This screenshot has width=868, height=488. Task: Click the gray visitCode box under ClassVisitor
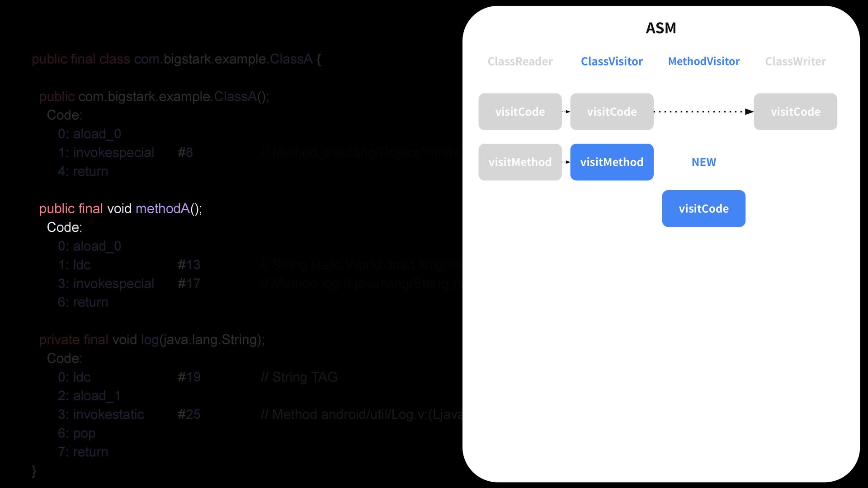tap(612, 112)
